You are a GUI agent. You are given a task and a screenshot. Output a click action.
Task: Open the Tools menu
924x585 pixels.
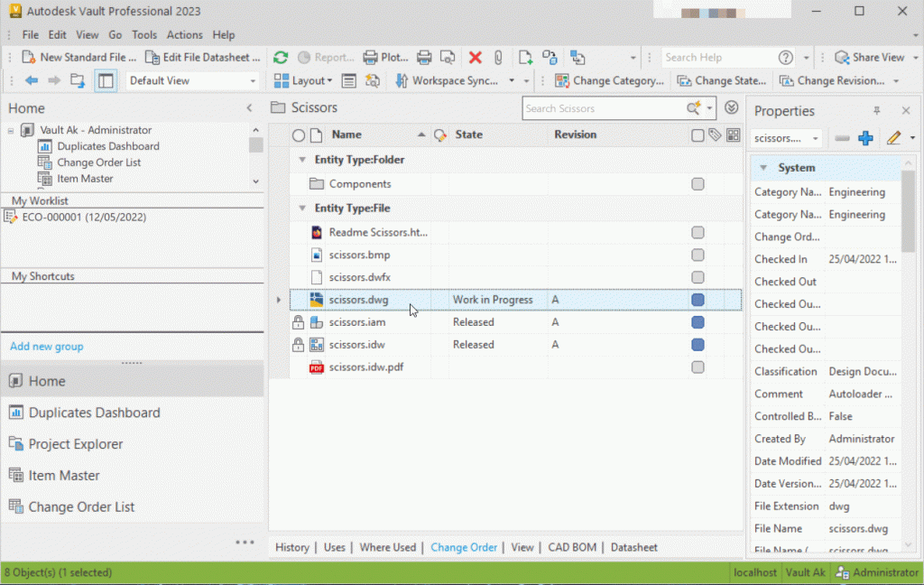point(144,35)
